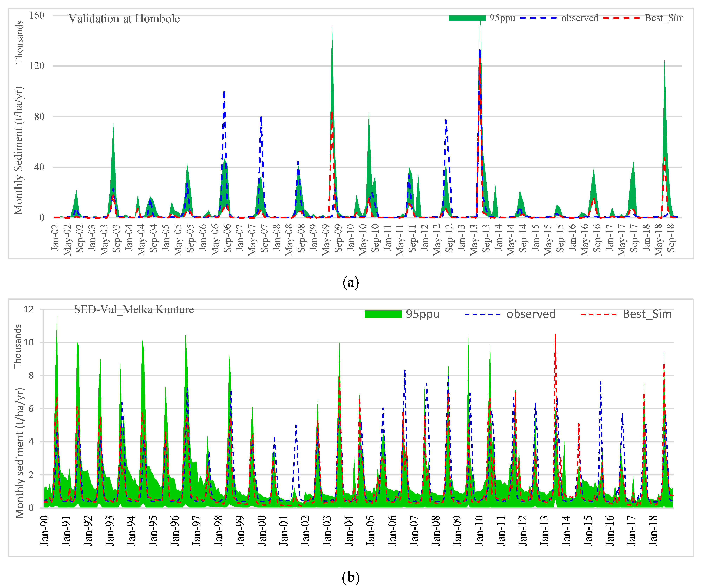Click the 'Thousands' label on the top chart
Image resolution: width=701 pixels, height=588 pixels.
tap(19, 42)
